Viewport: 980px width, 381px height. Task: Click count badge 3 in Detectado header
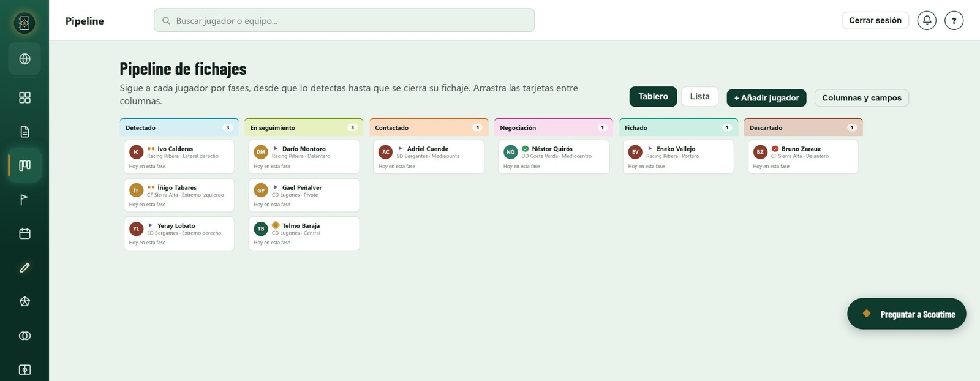tap(228, 127)
